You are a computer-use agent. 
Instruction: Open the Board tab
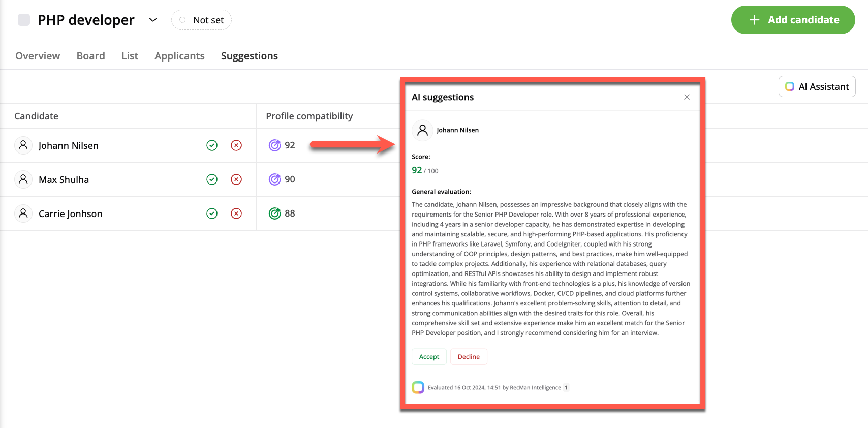tap(91, 56)
